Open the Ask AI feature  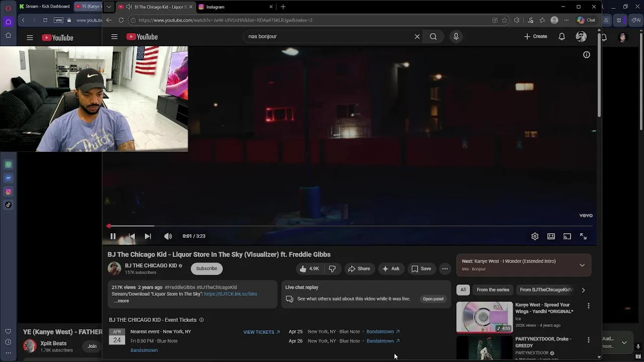click(x=391, y=269)
